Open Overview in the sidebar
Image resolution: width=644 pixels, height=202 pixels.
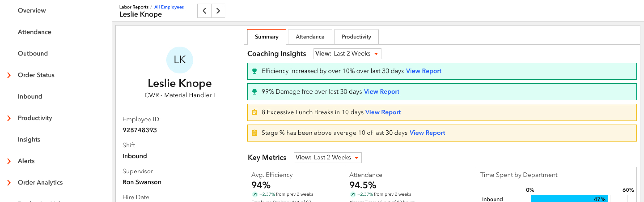pos(32,11)
